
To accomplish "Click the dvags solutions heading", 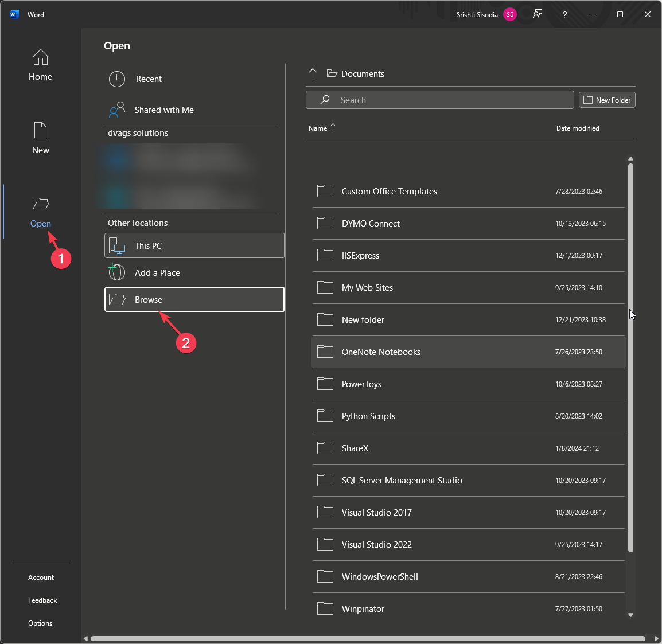I will [138, 133].
